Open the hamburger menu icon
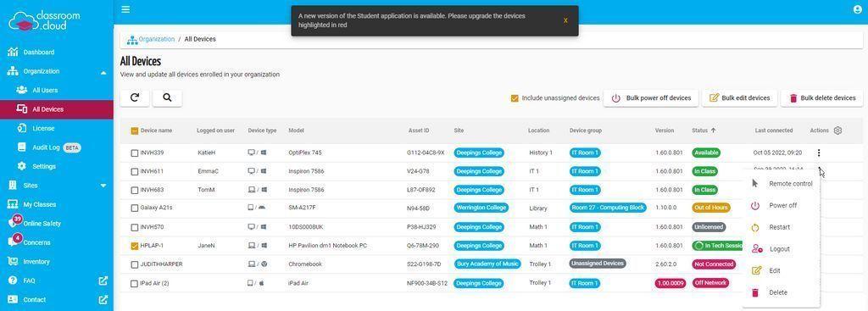 click(x=125, y=9)
